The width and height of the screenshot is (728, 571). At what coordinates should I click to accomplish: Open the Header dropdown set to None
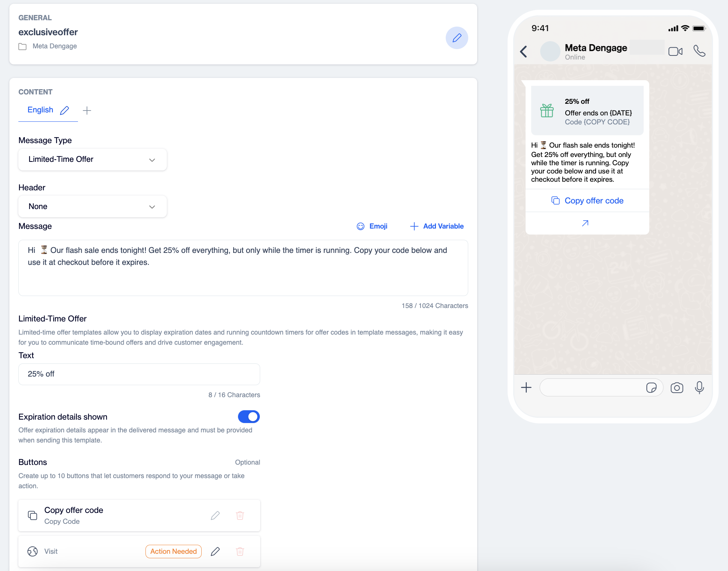[93, 206]
